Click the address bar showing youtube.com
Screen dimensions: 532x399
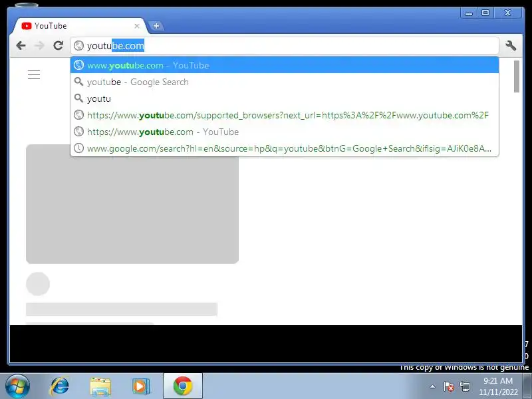(285, 45)
